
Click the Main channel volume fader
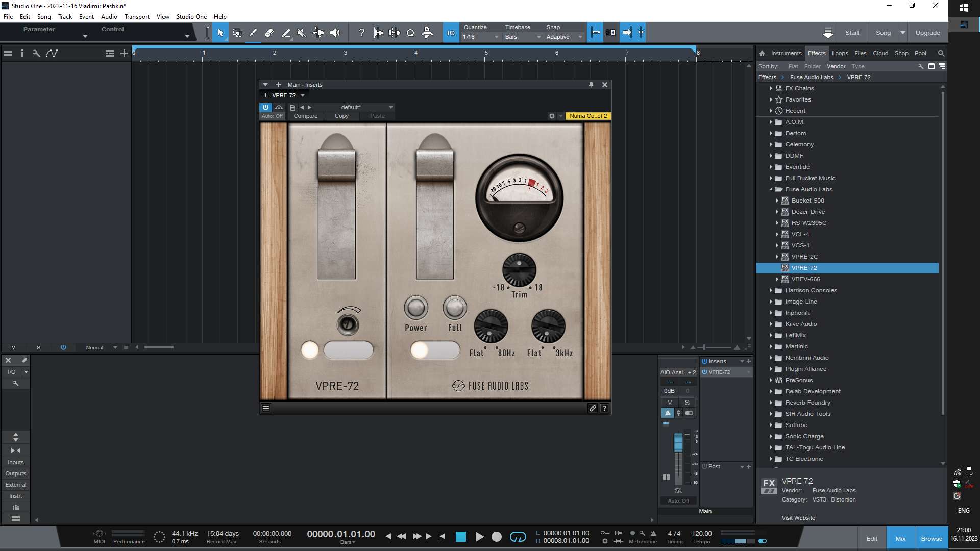click(678, 442)
